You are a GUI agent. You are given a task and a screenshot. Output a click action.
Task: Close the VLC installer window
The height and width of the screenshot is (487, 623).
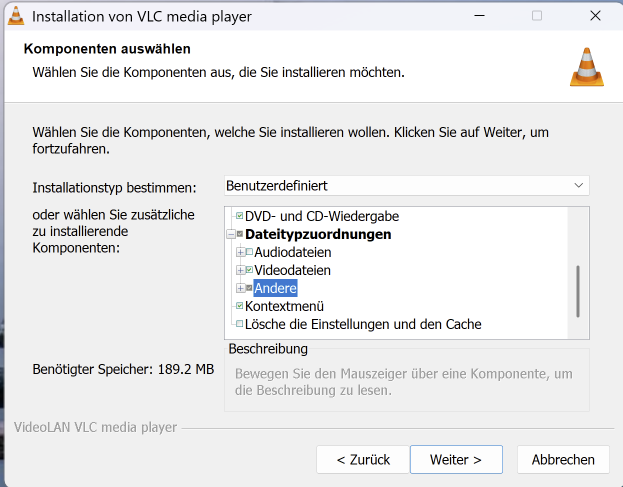[x=595, y=16]
